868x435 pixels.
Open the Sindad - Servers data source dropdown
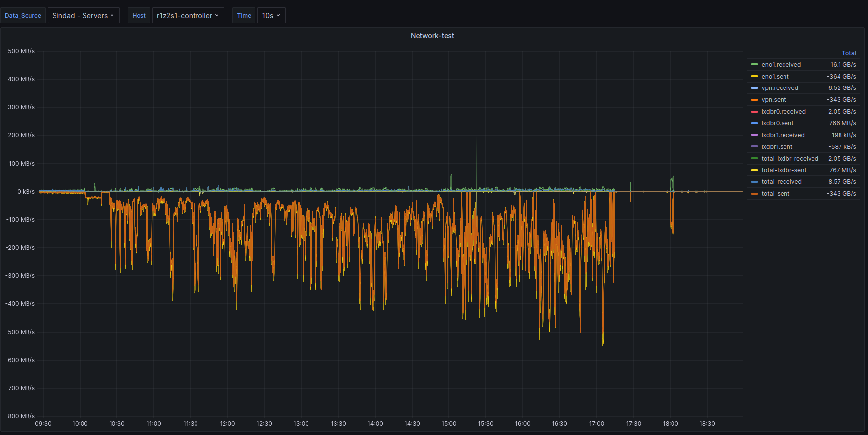tap(83, 16)
